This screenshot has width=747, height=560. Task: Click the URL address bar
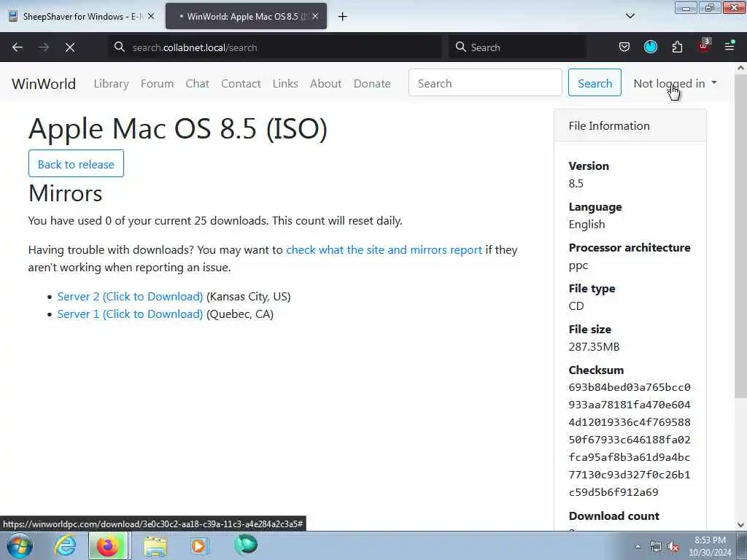click(275, 47)
